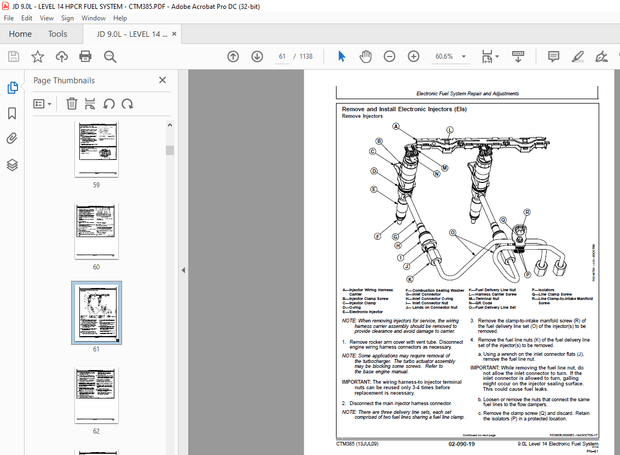Open the File menu
Image resolution: width=620 pixels, height=455 pixels.
[x=9, y=18]
